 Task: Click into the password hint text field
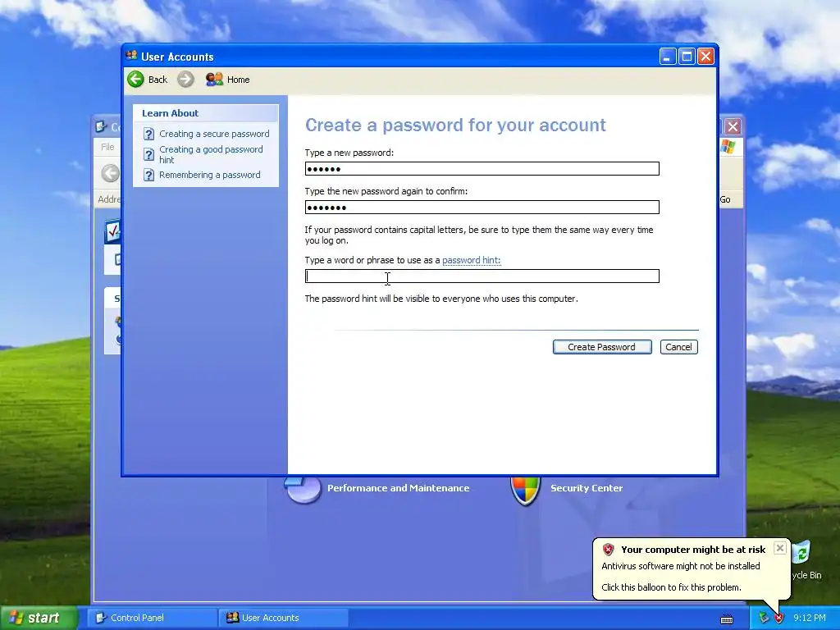pyautogui.click(x=482, y=276)
